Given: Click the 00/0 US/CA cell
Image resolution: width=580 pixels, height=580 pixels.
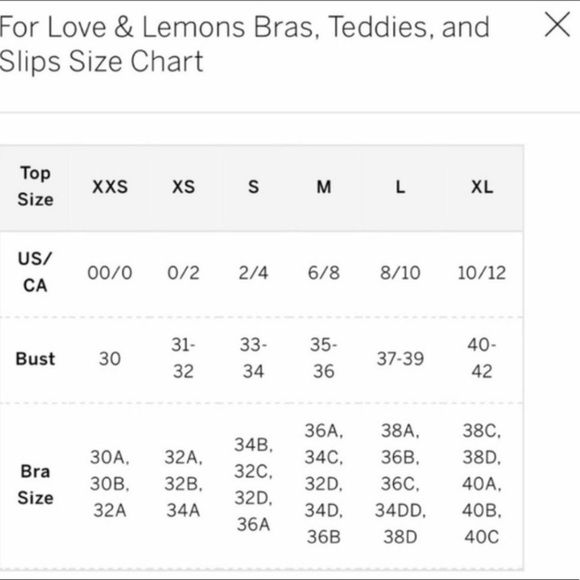Looking at the screenshot, I should coord(110,273).
